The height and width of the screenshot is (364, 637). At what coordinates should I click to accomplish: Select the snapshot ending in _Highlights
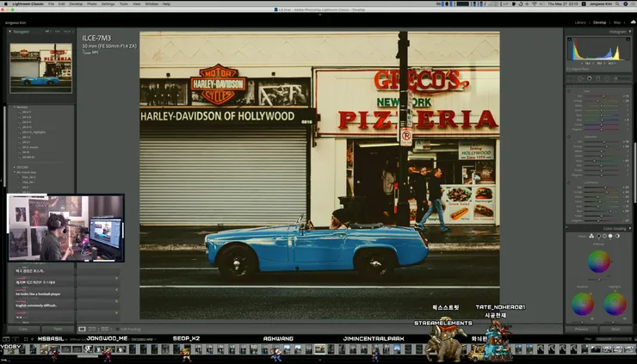[x=34, y=132]
